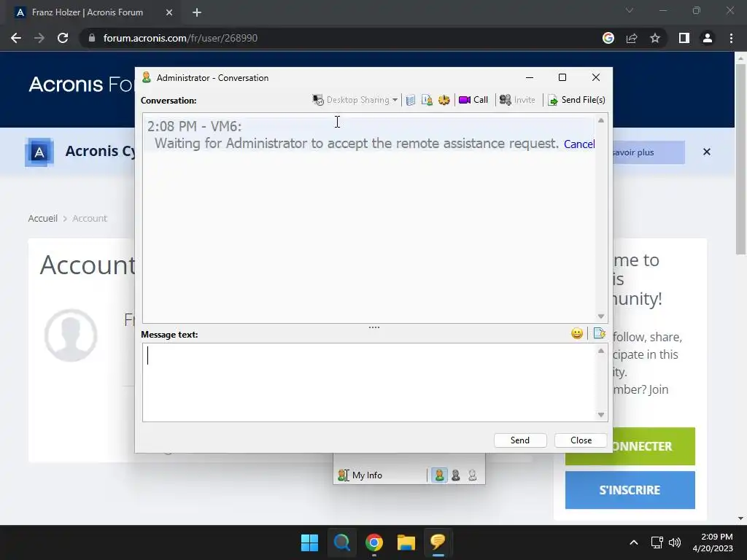
Task: Click the Acronis A logo icon in banner
Action: click(x=39, y=152)
